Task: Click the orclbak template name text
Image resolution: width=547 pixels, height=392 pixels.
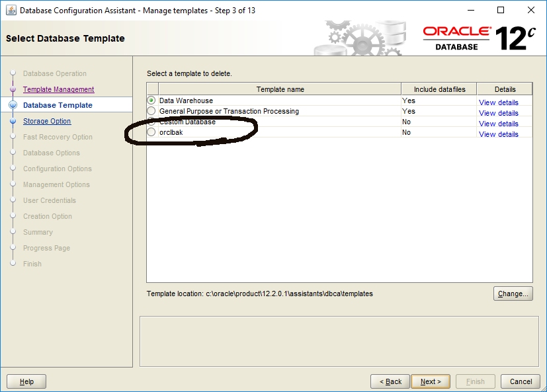Action: [171, 132]
